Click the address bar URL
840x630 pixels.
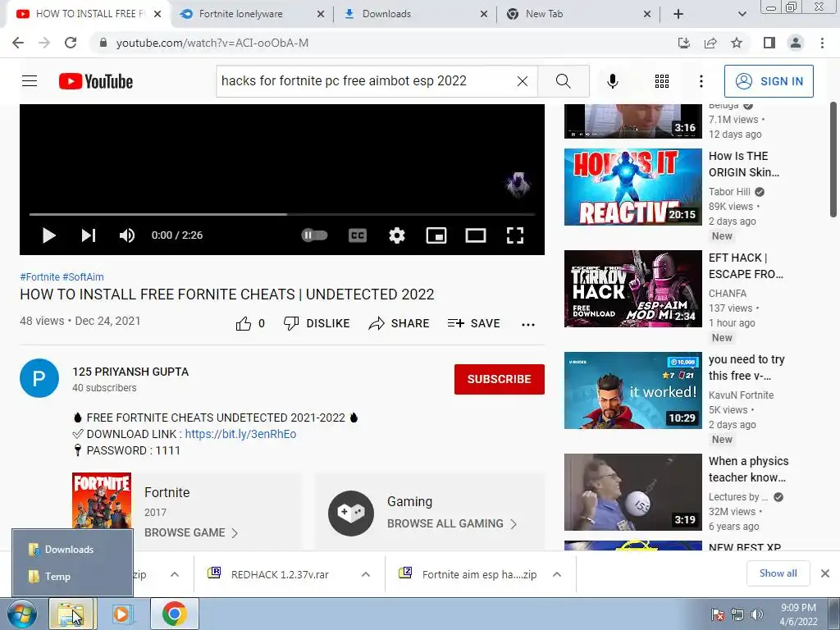click(x=212, y=43)
